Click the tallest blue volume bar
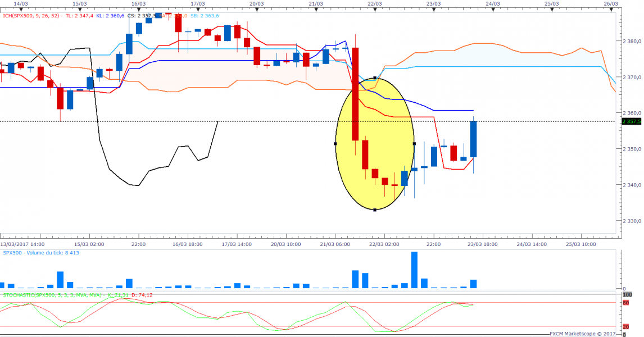This screenshot has width=644, height=337. 415,270
